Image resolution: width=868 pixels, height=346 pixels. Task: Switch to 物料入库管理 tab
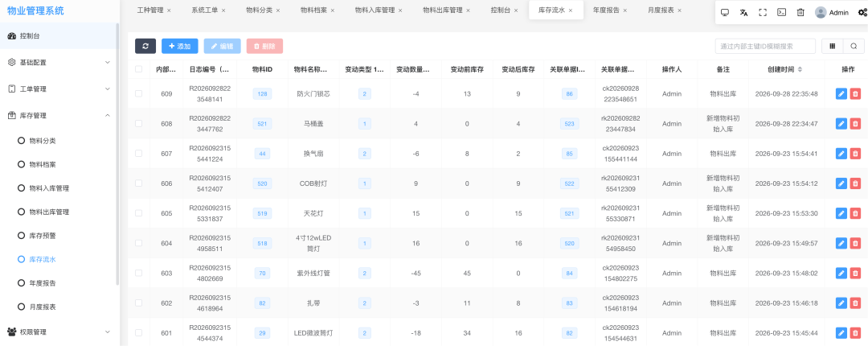coord(375,10)
